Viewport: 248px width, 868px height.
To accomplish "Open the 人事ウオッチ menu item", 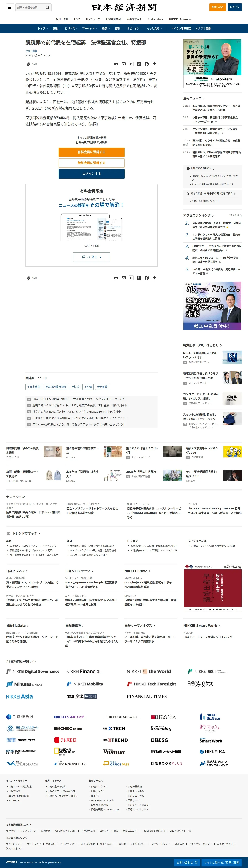I will click(134, 19).
